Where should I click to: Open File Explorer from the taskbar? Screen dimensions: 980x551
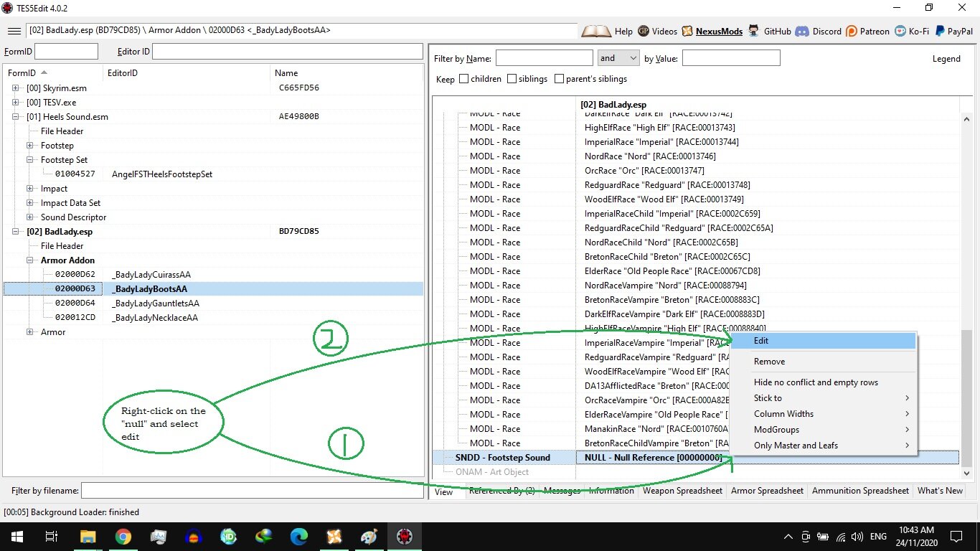[x=88, y=537]
